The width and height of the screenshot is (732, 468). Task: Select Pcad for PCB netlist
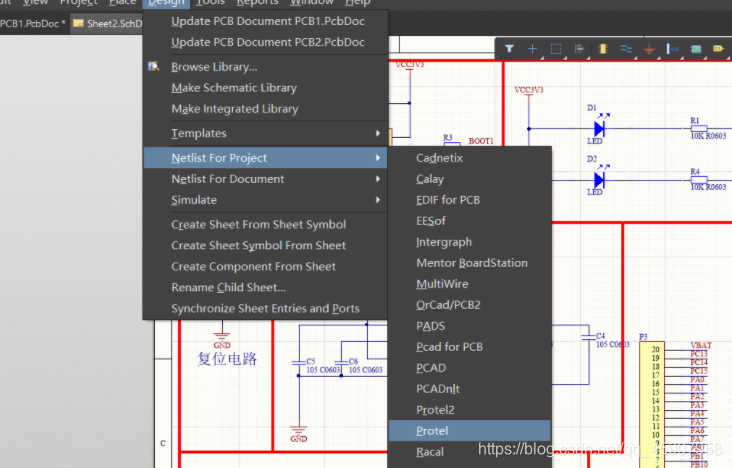470,347
